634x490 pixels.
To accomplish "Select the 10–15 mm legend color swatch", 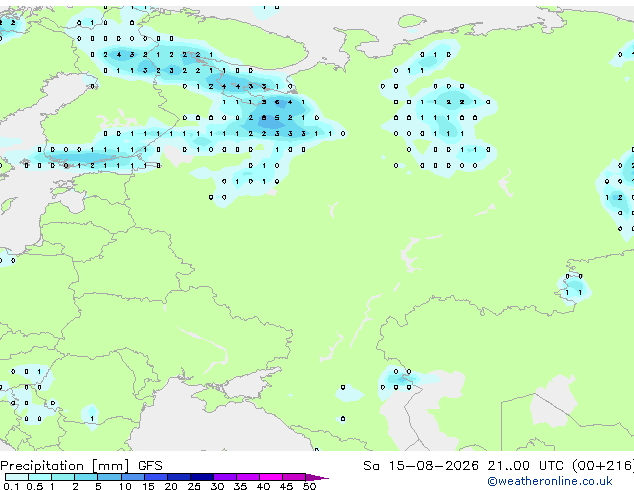I will tap(132, 477).
